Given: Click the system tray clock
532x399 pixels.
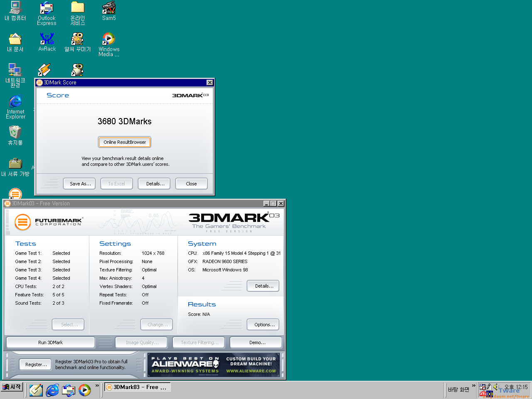Looking at the screenshot, I should [x=515, y=387].
